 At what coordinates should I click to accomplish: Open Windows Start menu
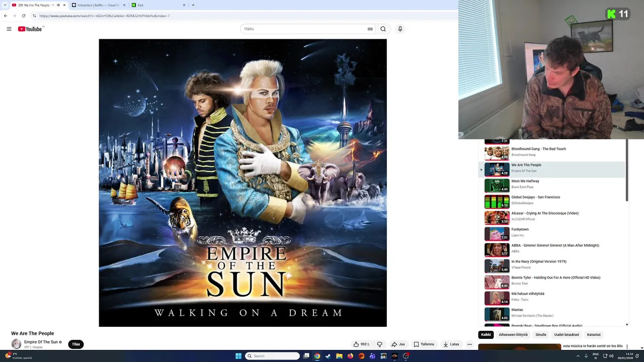(238, 356)
